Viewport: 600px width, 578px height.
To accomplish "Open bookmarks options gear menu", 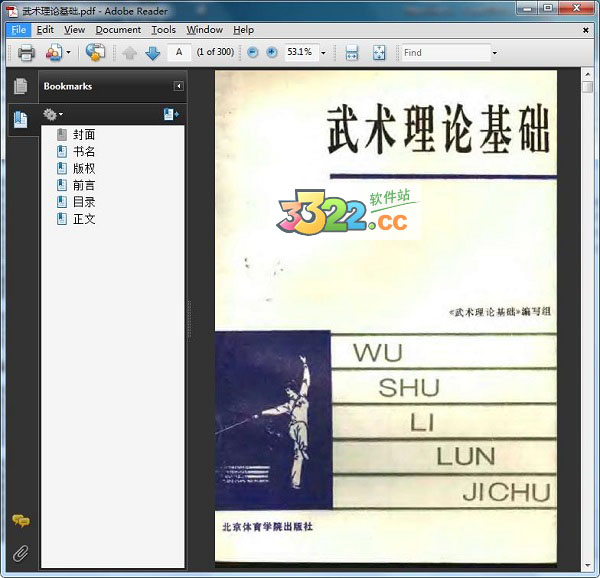I will 53,114.
